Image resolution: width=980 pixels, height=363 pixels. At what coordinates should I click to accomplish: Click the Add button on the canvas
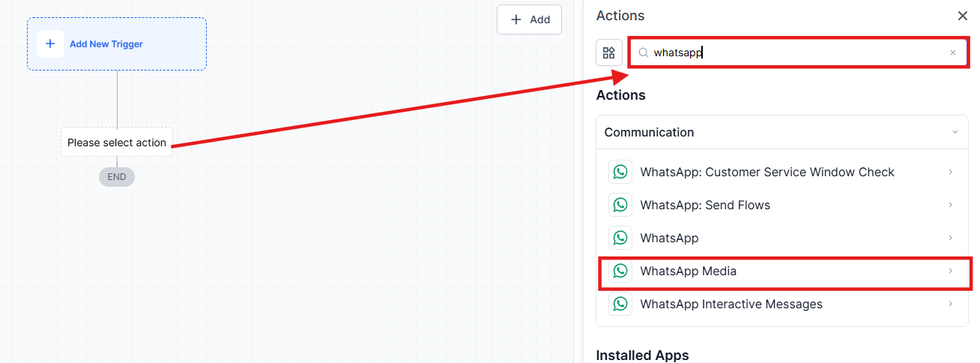(x=529, y=19)
